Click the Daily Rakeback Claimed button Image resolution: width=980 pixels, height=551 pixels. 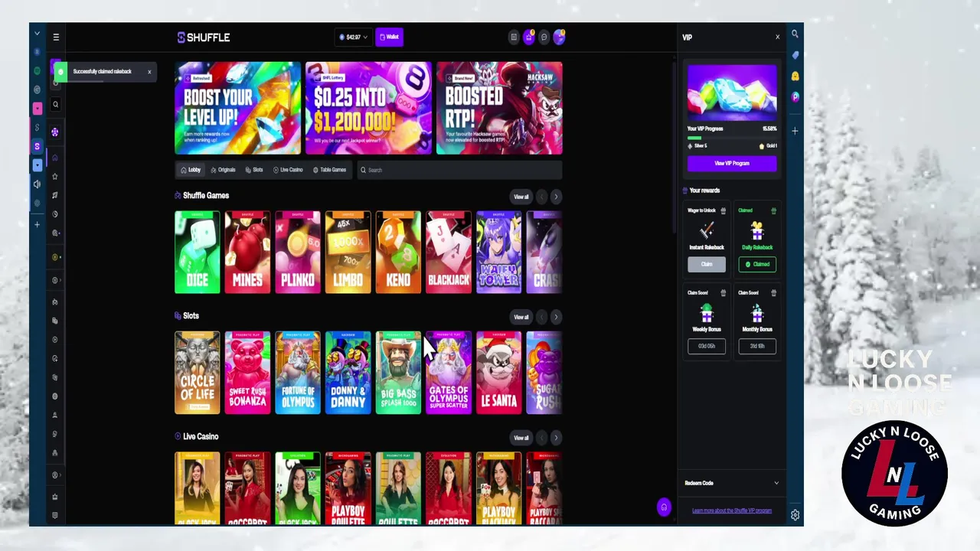[757, 264]
